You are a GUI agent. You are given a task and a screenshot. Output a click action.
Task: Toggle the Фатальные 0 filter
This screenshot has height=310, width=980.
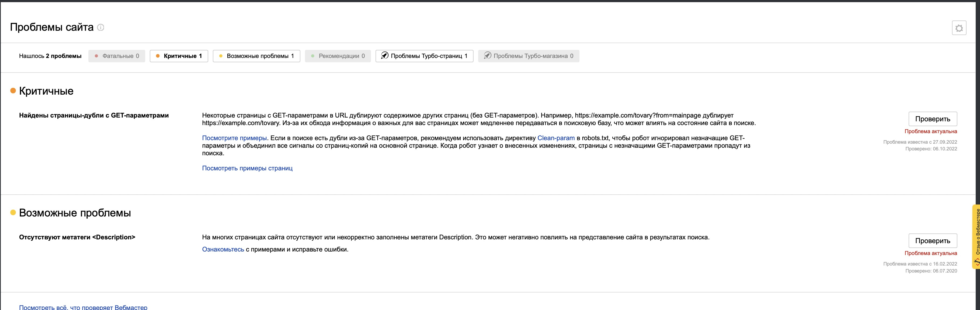pyautogui.click(x=117, y=56)
